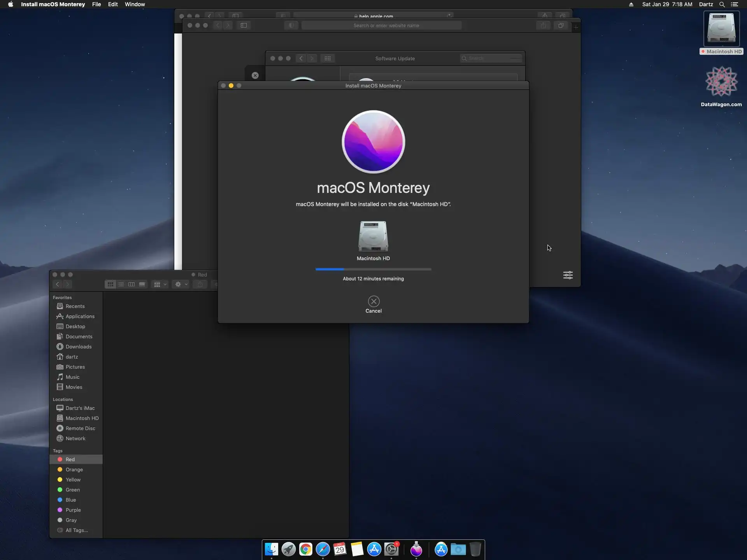Click the Install macOS Monterey dock icon

tap(416, 549)
